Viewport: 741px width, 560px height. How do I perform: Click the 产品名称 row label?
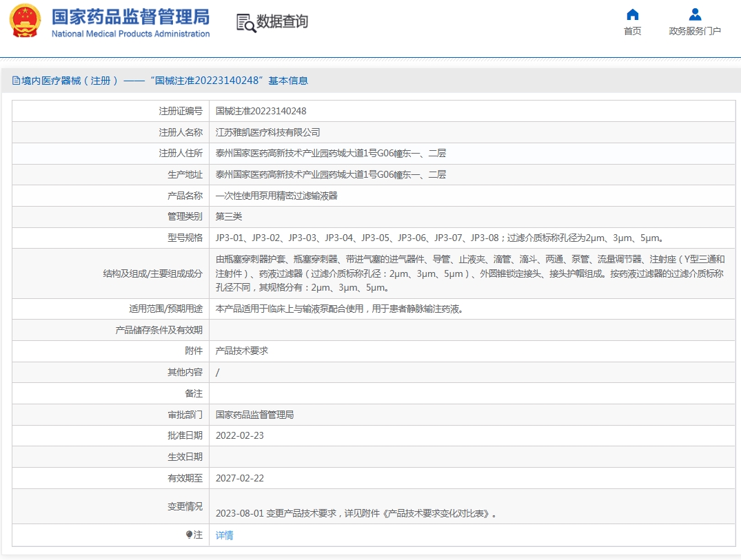pos(185,196)
